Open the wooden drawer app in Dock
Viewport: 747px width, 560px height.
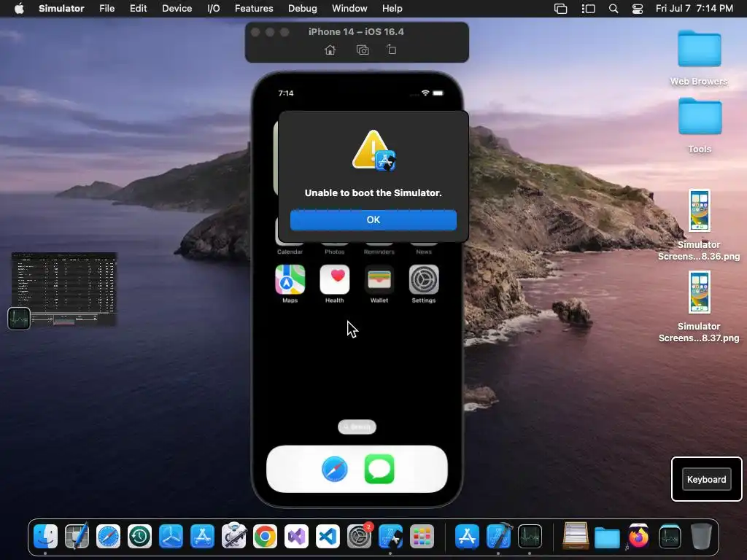576,537
